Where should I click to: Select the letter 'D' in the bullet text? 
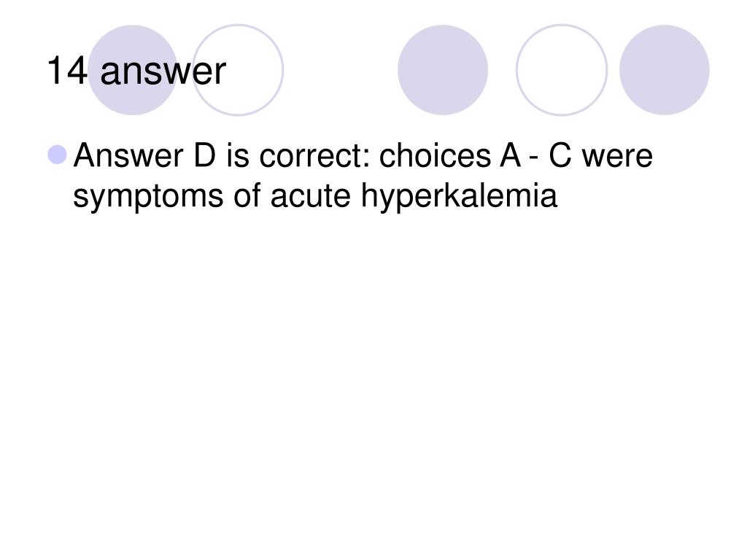click(205, 155)
